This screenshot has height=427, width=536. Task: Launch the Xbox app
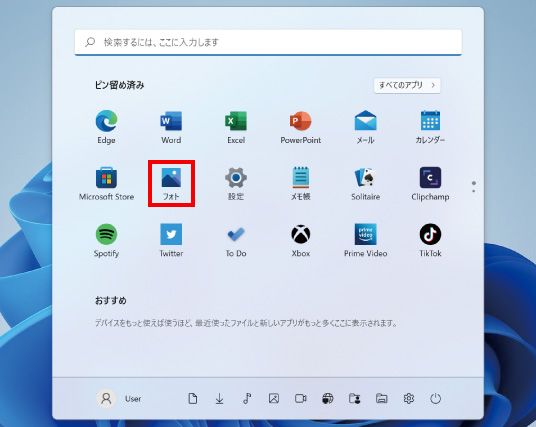pos(300,240)
